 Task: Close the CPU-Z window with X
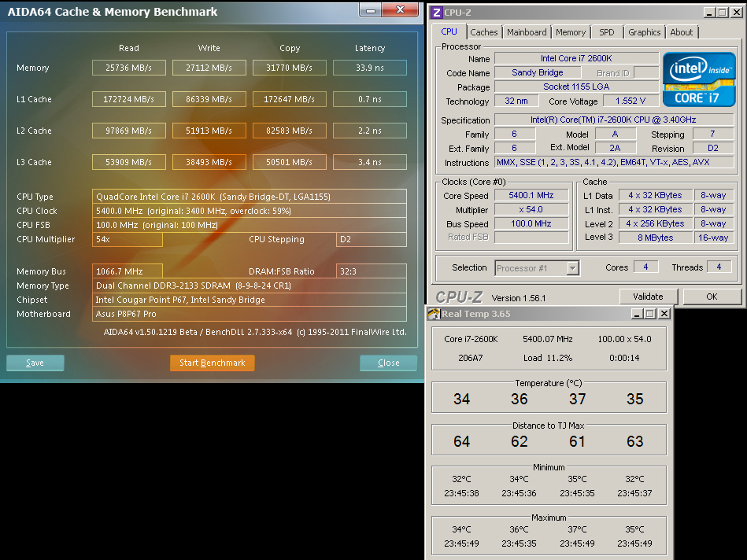[x=737, y=13]
